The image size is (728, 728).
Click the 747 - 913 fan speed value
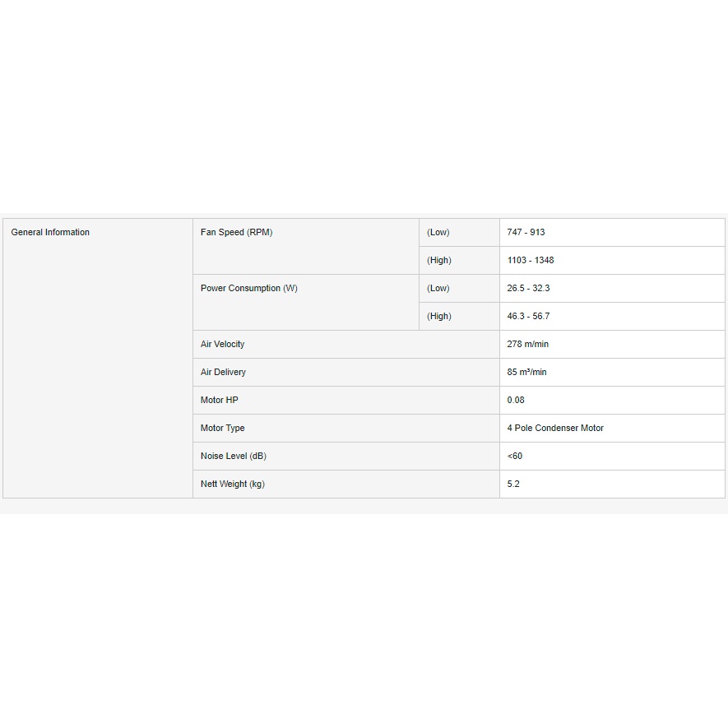(x=526, y=233)
